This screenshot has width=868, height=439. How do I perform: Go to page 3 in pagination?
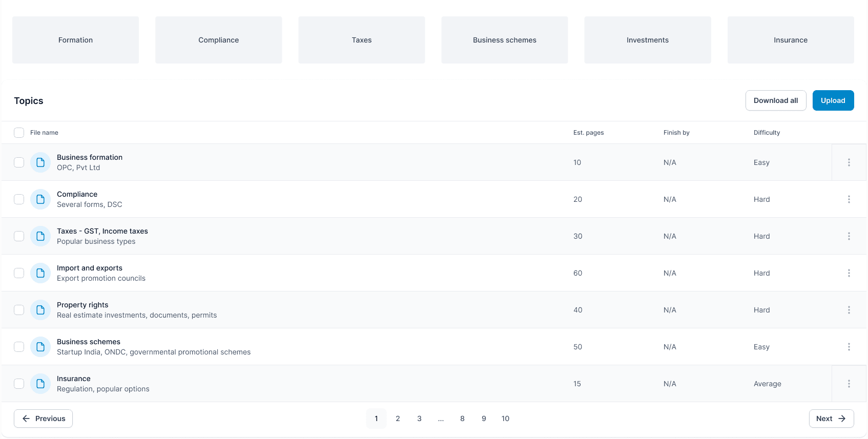419,419
